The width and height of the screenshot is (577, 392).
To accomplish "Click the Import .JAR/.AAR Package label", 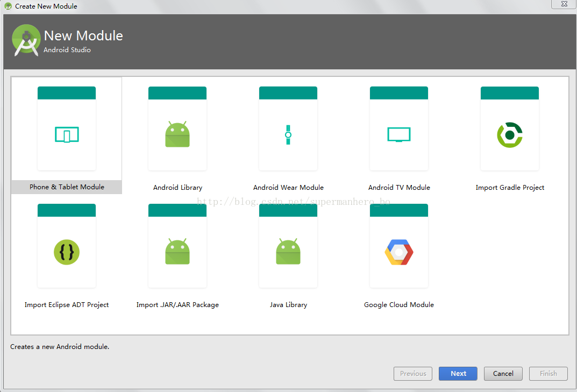I will [x=177, y=305].
